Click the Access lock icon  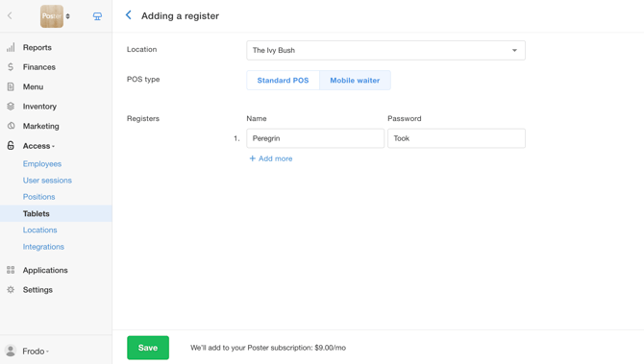[11, 146]
